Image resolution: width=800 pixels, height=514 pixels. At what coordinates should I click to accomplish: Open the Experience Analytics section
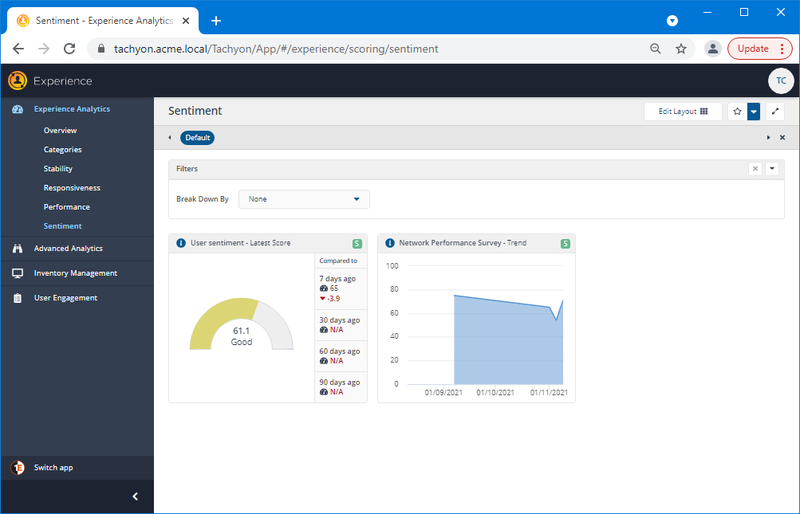coord(72,109)
